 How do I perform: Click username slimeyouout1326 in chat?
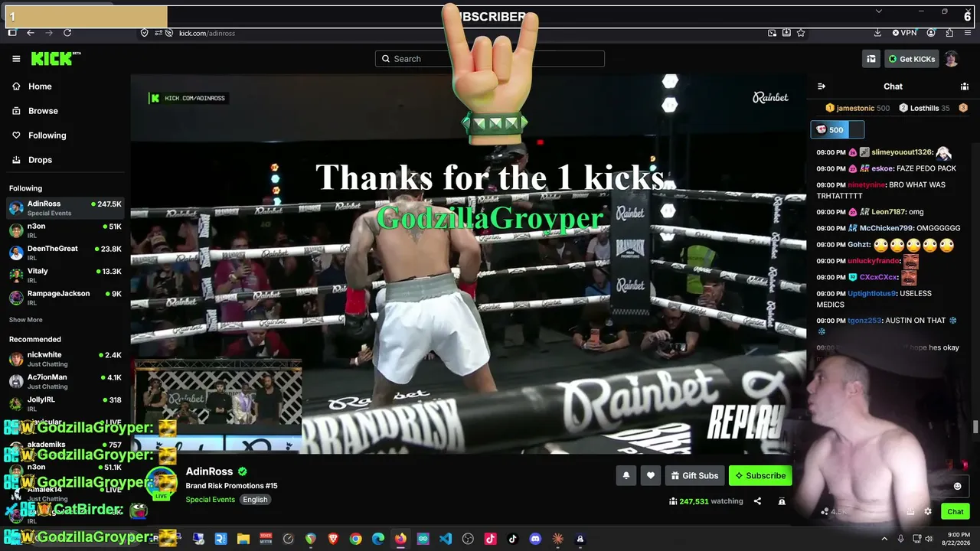902,152
